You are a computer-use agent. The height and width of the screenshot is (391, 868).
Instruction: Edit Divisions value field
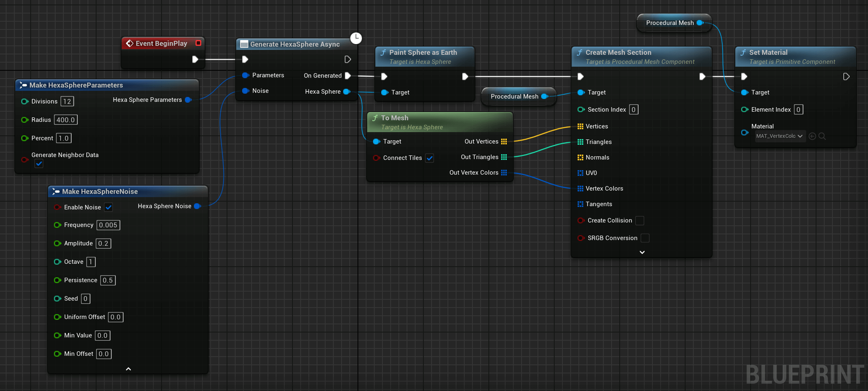pos(67,101)
